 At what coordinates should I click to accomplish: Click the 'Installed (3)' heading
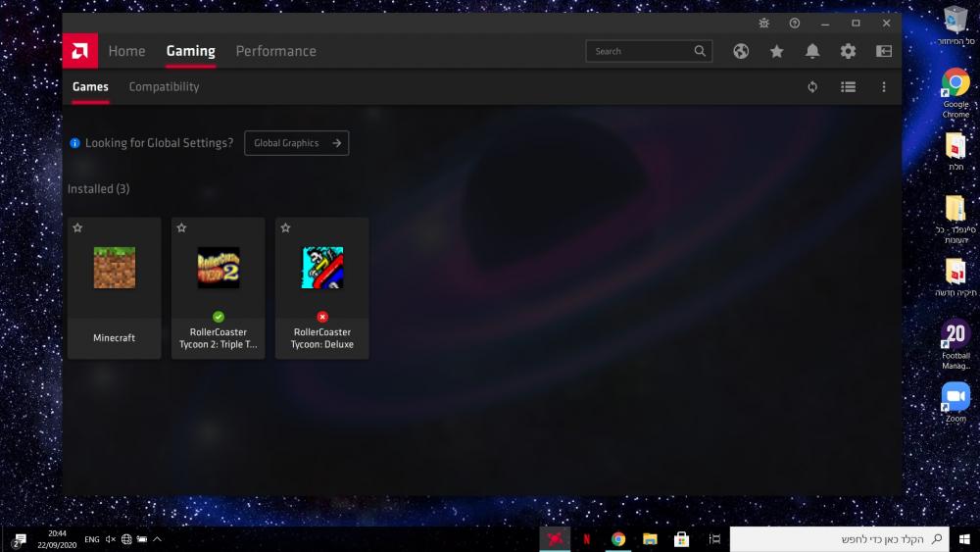click(99, 189)
